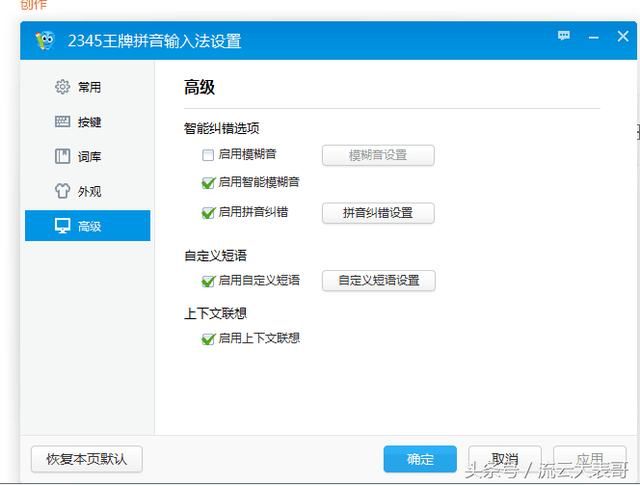
Task: Go to the 词库 tab
Action: (x=87, y=156)
